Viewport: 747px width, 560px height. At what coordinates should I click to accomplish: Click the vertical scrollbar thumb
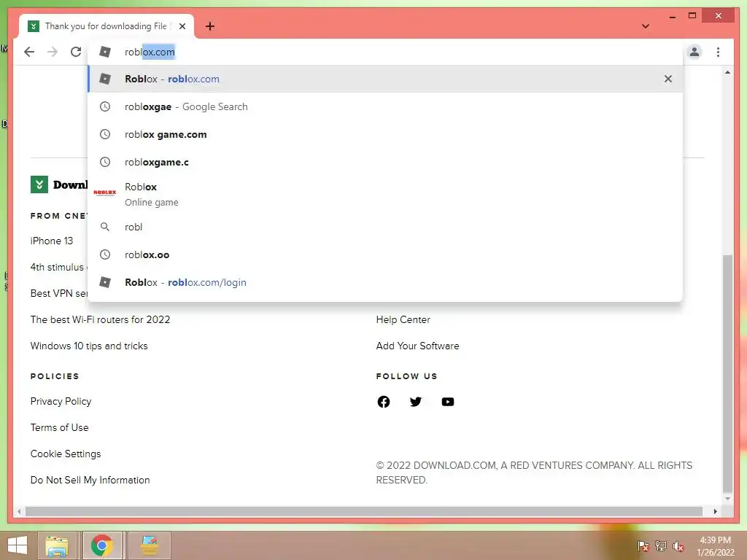pos(727,374)
